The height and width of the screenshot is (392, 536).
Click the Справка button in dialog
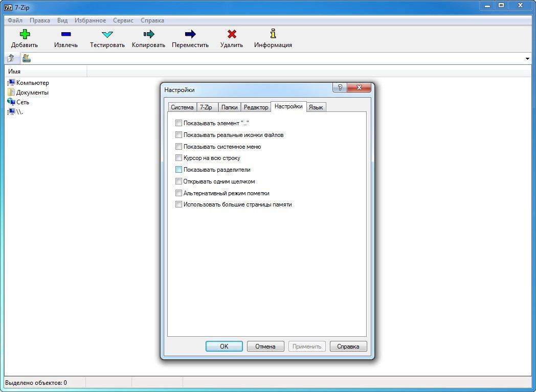[348, 346]
